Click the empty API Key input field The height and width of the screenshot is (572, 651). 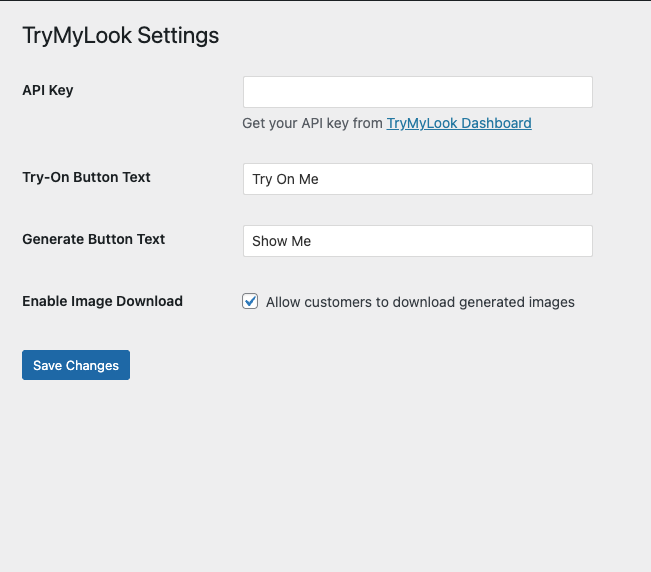(417, 92)
